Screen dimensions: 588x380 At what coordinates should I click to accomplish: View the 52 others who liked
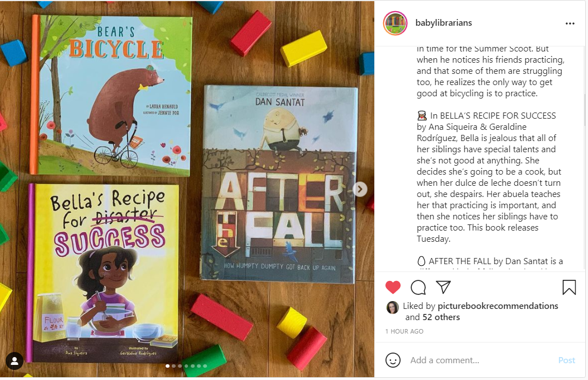click(441, 317)
